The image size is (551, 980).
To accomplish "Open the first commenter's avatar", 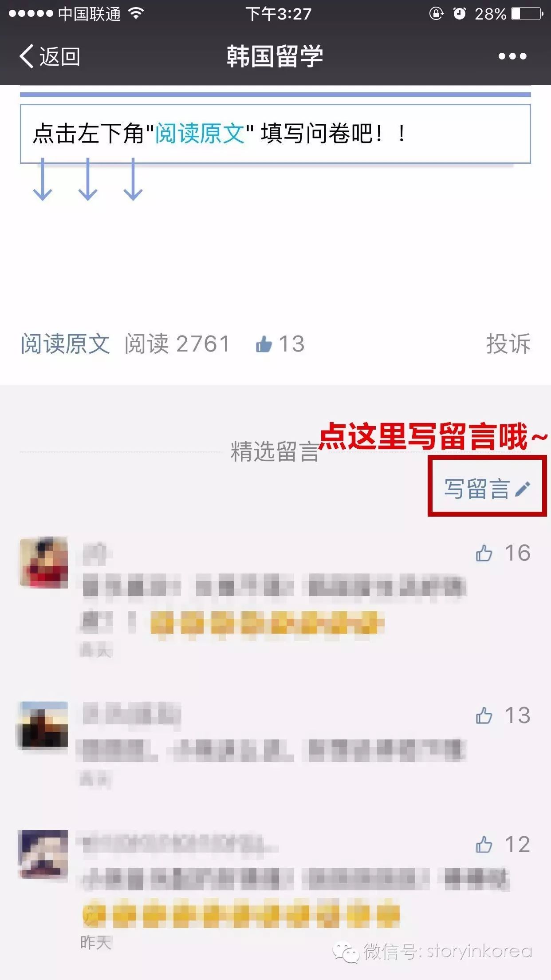I will tap(43, 562).
